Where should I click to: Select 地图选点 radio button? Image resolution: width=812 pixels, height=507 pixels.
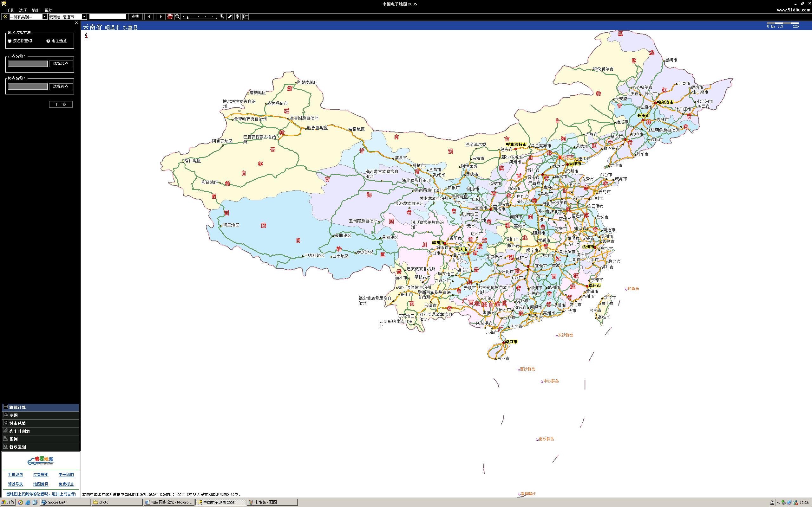[x=48, y=41]
